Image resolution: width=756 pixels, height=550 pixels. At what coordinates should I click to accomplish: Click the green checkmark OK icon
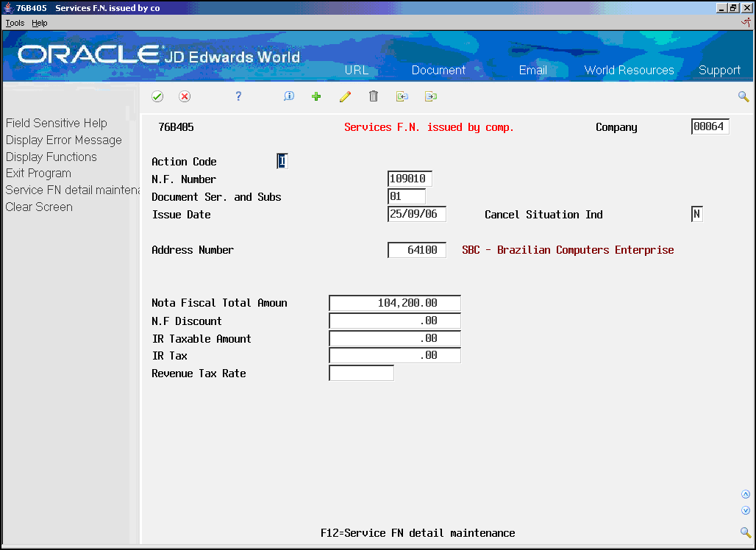coord(157,96)
